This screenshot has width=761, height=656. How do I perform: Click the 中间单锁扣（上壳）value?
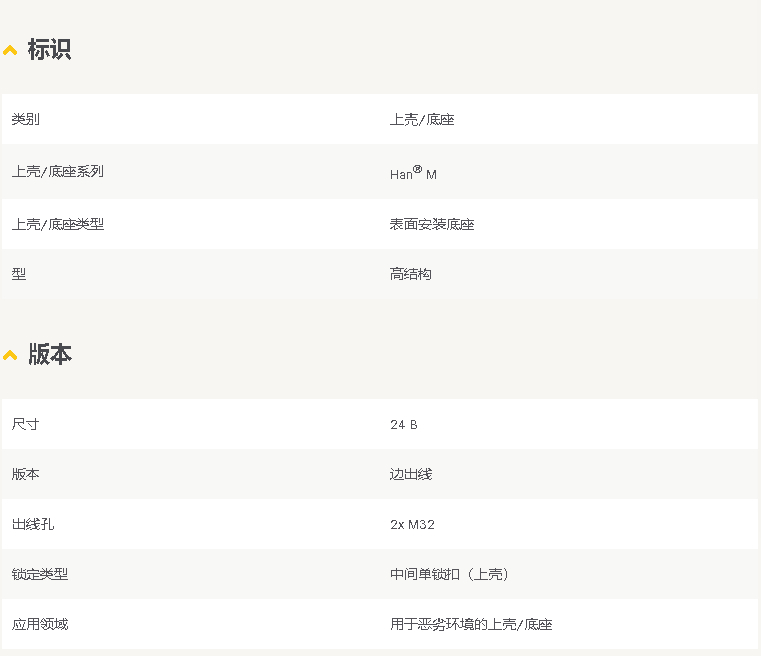point(450,574)
